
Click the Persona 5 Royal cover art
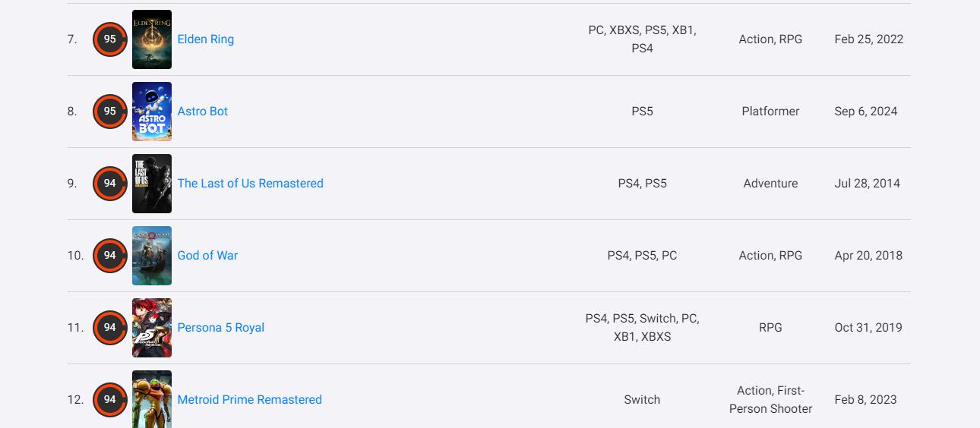click(x=152, y=328)
